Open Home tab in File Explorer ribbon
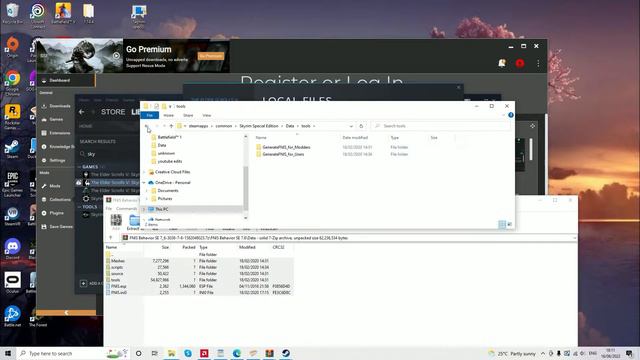Screen dimensions: 640x360 click(x=169, y=116)
